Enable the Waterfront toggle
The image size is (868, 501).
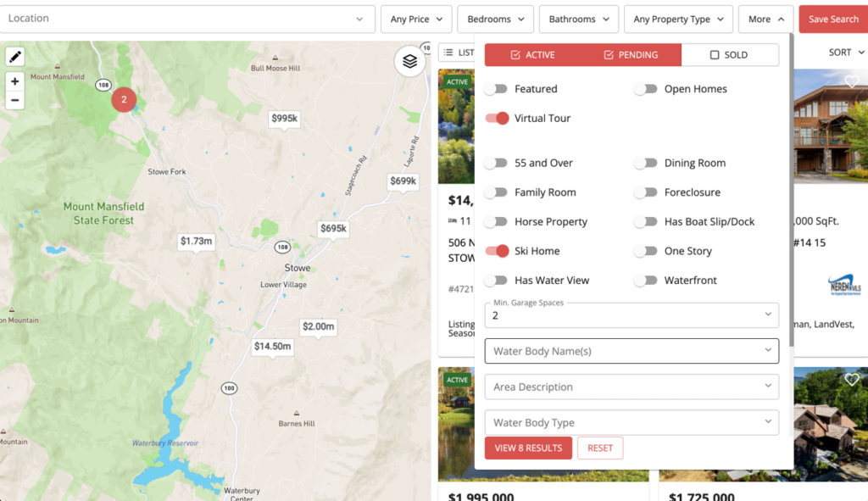click(x=645, y=280)
